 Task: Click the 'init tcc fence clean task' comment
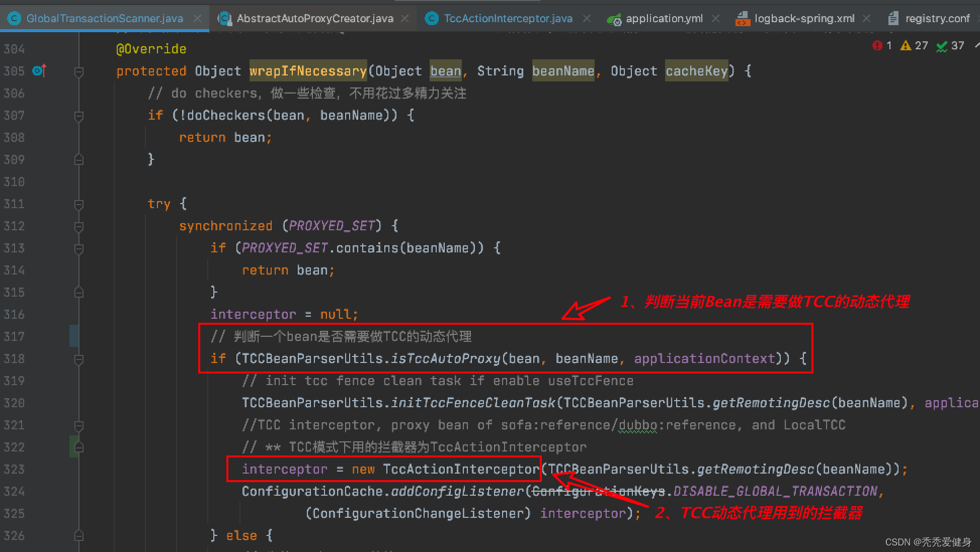pos(438,381)
